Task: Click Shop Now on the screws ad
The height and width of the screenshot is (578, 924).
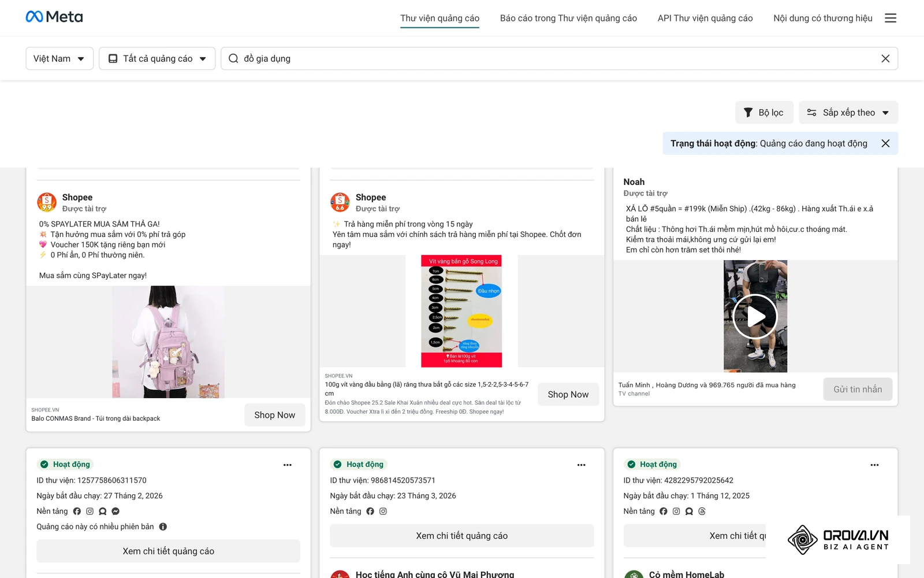Action: pyautogui.click(x=568, y=394)
